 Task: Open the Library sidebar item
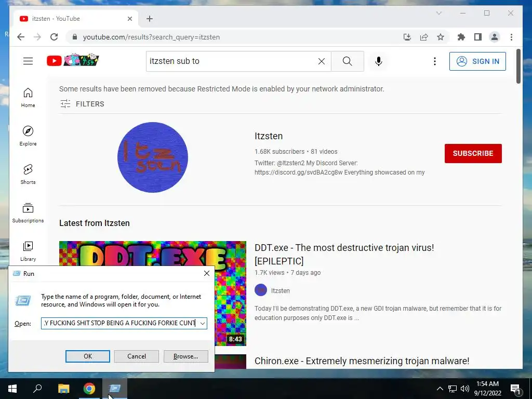(28, 251)
